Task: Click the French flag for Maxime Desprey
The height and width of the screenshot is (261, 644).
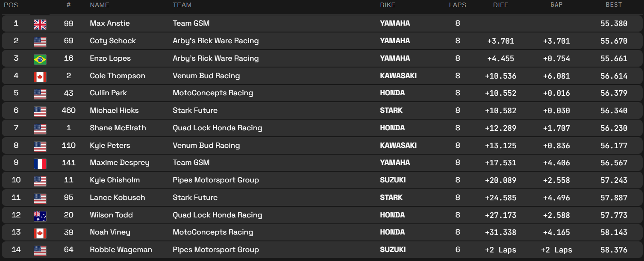Action: (x=40, y=164)
